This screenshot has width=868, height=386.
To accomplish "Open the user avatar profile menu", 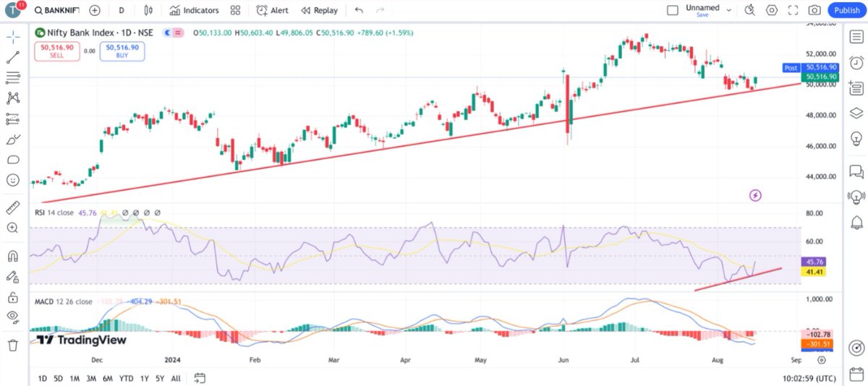I will [x=14, y=10].
